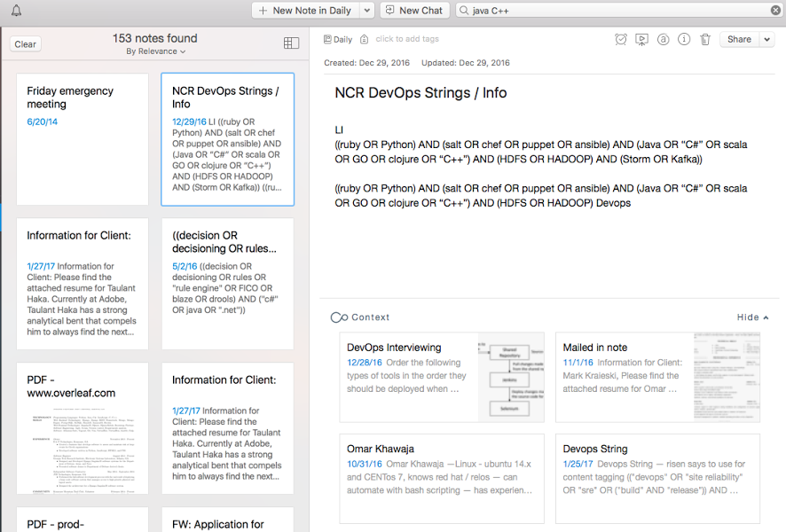
Task: Select the NCR DevOps Strings / Info note card
Action: (x=228, y=139)
